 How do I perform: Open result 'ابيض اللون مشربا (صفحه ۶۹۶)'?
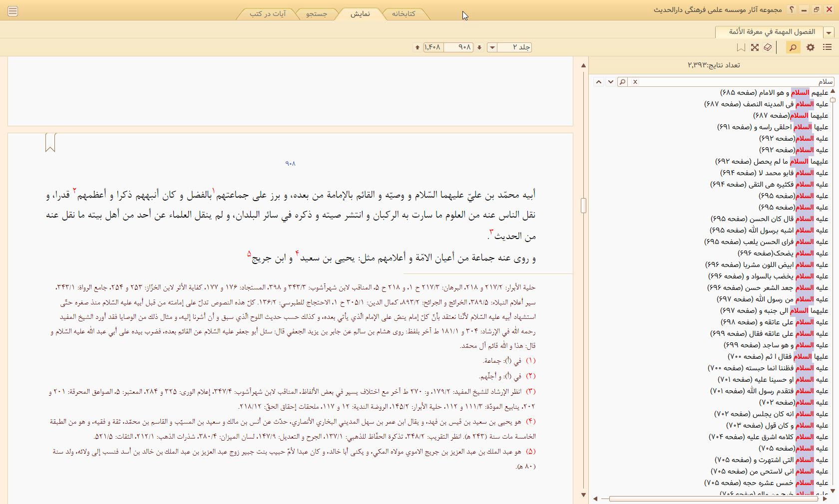(x=767, y=264)
